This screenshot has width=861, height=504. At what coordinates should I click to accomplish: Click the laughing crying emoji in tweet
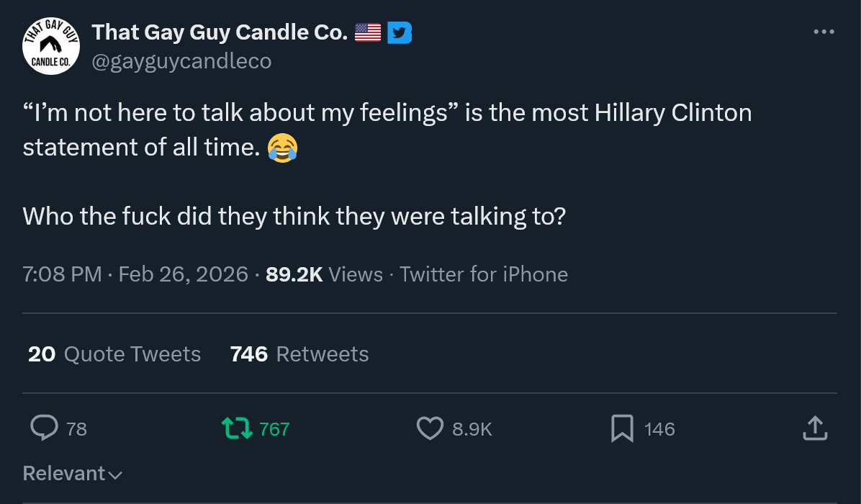pyautogui.click(x=282, y=148)
